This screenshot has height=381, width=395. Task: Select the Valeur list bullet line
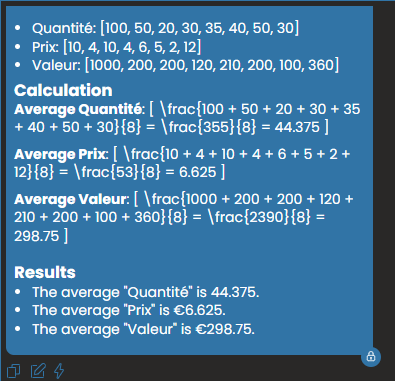click(x=185, y=65)
